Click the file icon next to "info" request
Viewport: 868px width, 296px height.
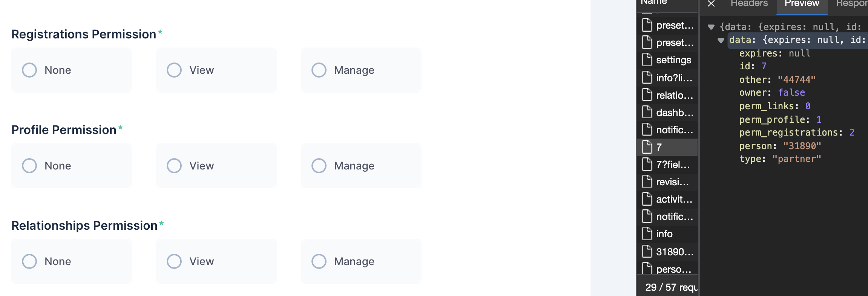(647, 233)
